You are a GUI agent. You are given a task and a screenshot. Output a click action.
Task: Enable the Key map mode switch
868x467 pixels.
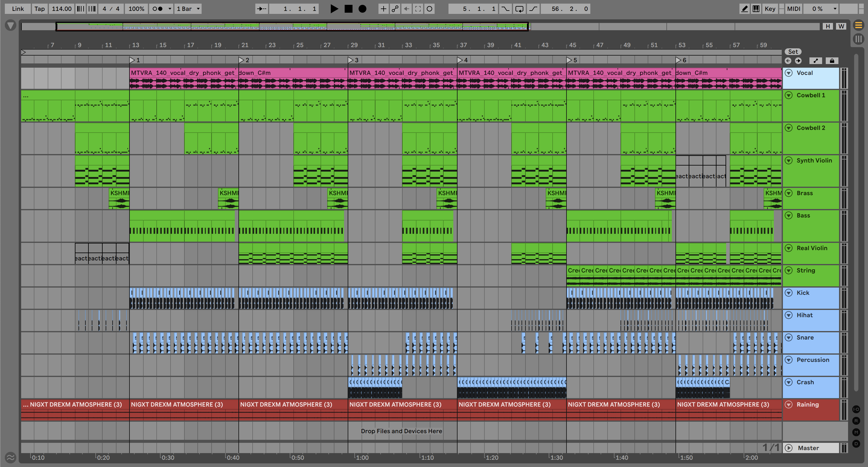click(x=770, y=9)
